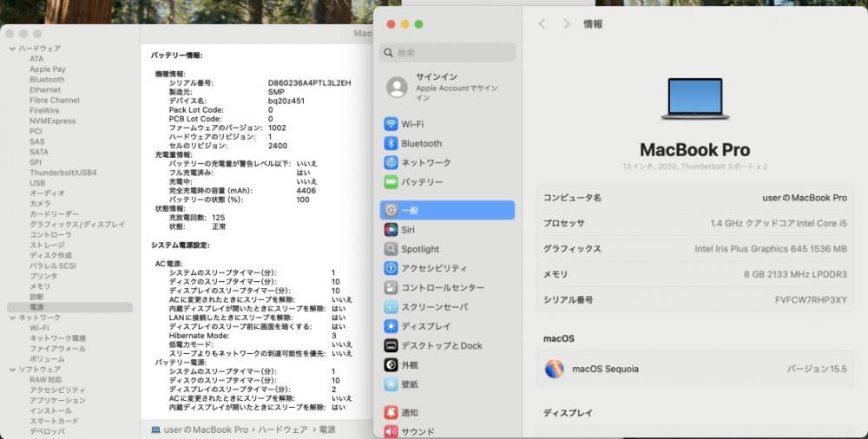Screen dimensions: 868x439
Task: Select Thunderbolt/USB4 tree item
Action: point(63,173)
